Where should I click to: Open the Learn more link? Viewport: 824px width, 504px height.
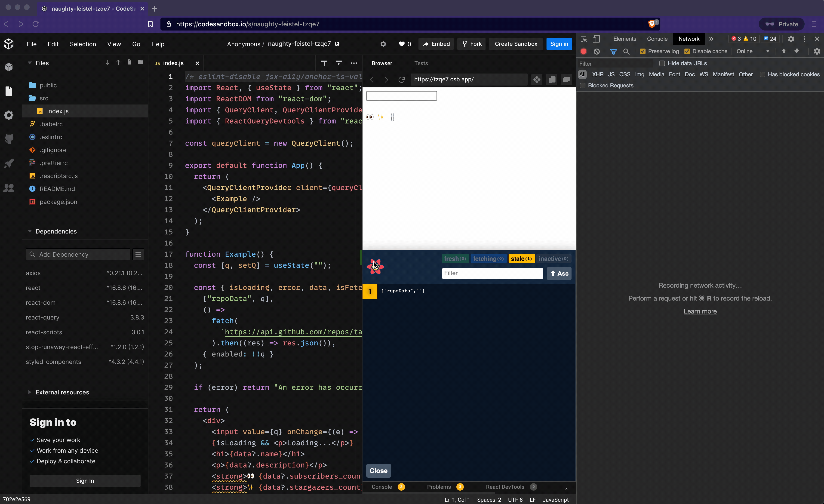pos(700,311)
